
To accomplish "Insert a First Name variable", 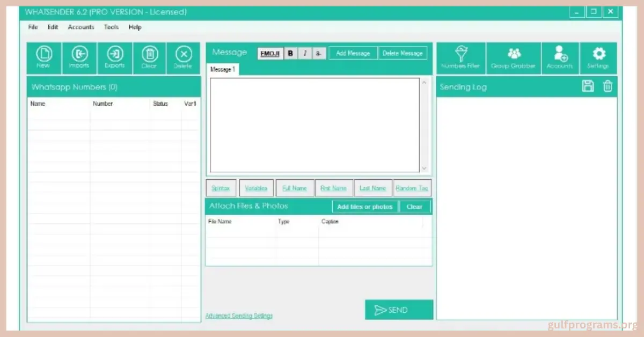I will point(334,188).
